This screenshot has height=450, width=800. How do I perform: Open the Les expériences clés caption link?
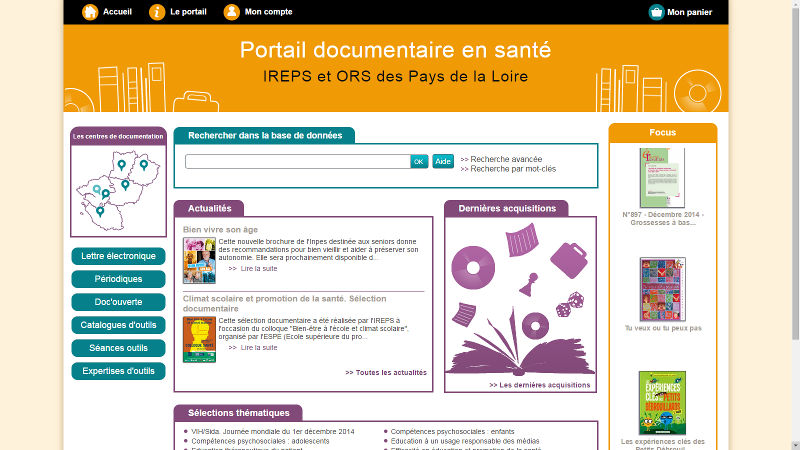[x=663, y=443]
